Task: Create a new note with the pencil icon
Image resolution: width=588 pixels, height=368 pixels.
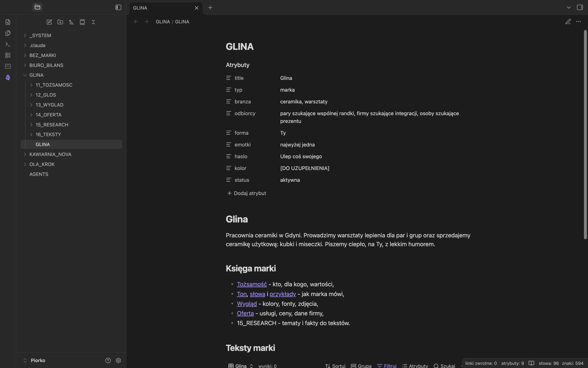Action: coord(49,22)
